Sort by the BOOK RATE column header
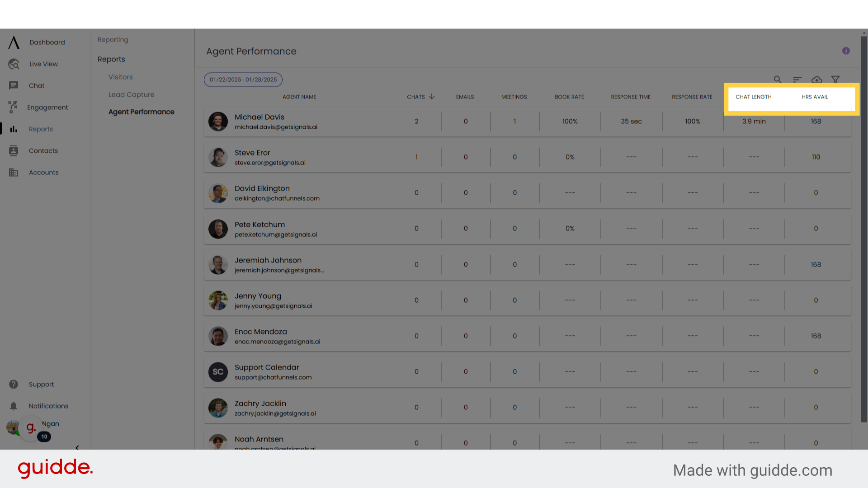 tap(570, 97)
